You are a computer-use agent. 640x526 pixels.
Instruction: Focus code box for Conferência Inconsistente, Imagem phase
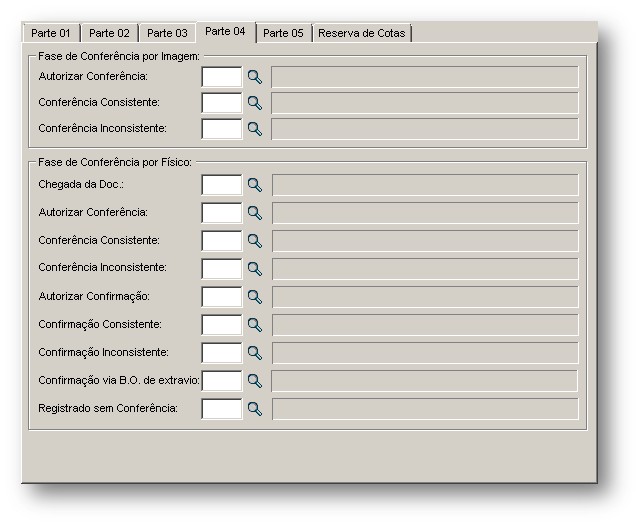pos(222,129)
